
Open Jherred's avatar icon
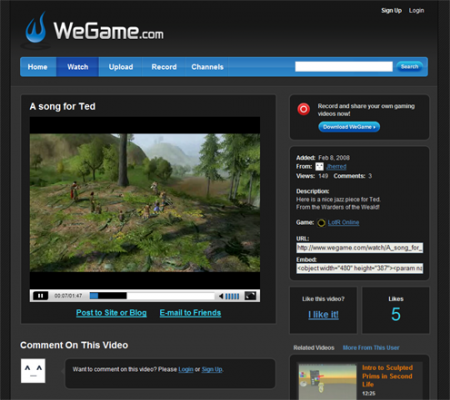[x=319, y=167]
